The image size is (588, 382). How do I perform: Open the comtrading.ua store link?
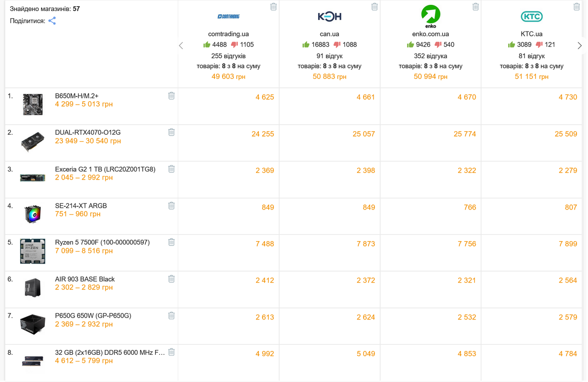tap(228, 34)
